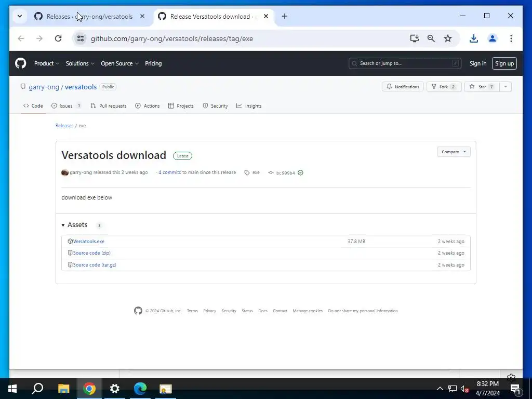Click the GitHub logo in the footer
Screen dimensions: 532x399
[x=138, y=311]
